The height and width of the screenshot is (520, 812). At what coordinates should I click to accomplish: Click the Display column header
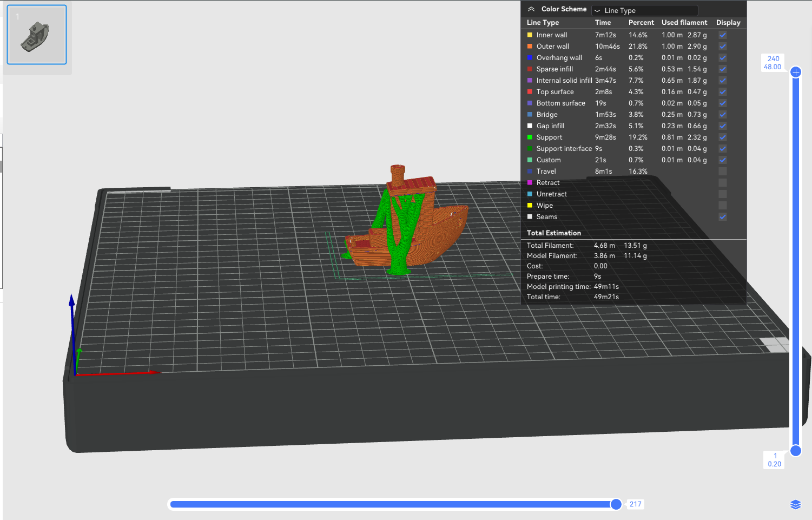tap(728, 23)
